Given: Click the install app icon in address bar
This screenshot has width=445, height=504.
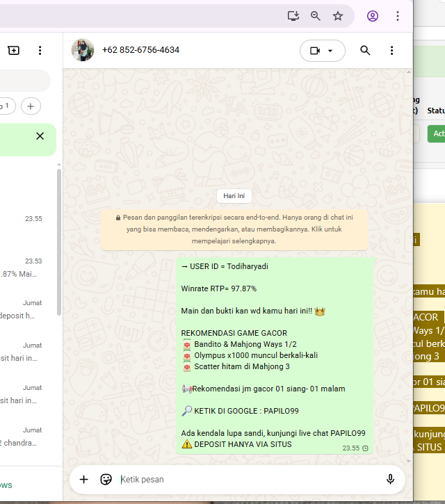Looking at the screenshot, I should (x=293, y=16).
